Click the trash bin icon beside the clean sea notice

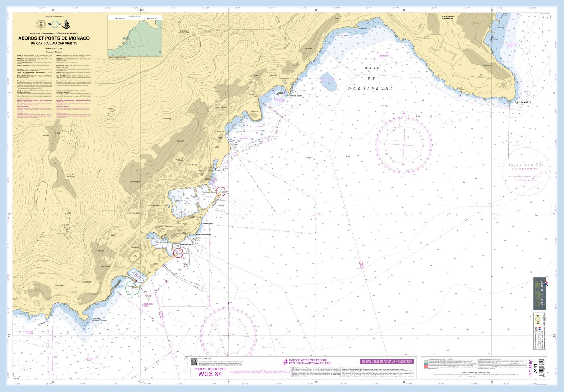point(285,362)
